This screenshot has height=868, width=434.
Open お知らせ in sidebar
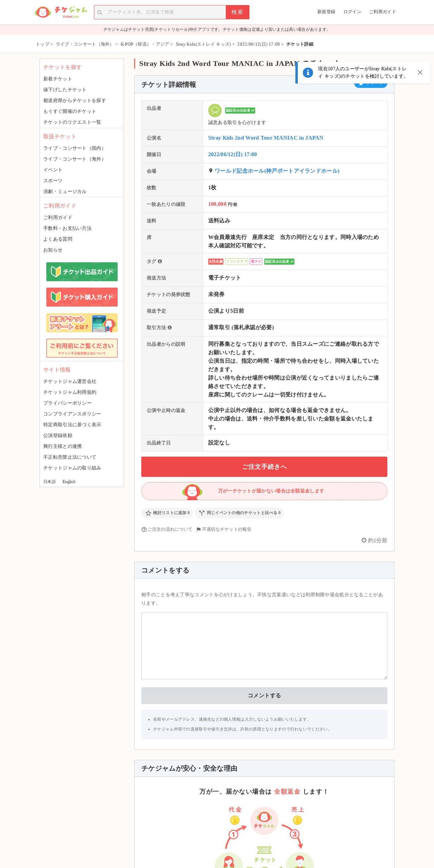pyautogui.click(x=53, y=250)
